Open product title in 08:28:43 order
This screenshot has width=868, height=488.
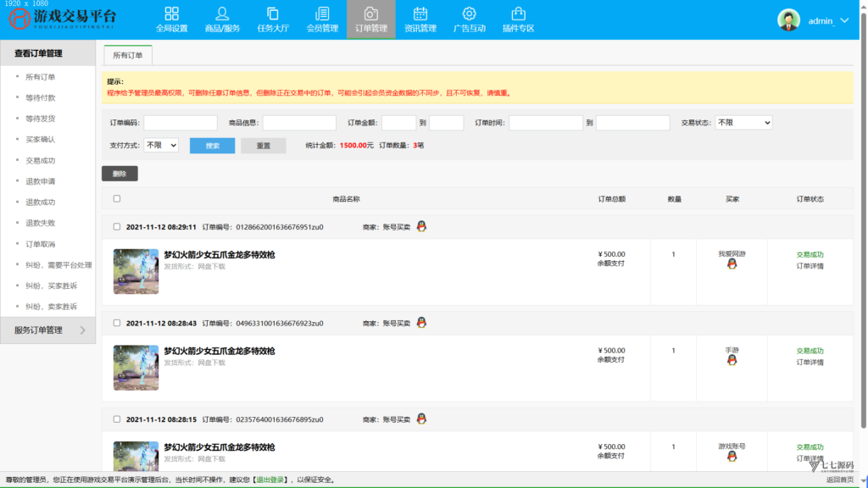coord(220,352)
